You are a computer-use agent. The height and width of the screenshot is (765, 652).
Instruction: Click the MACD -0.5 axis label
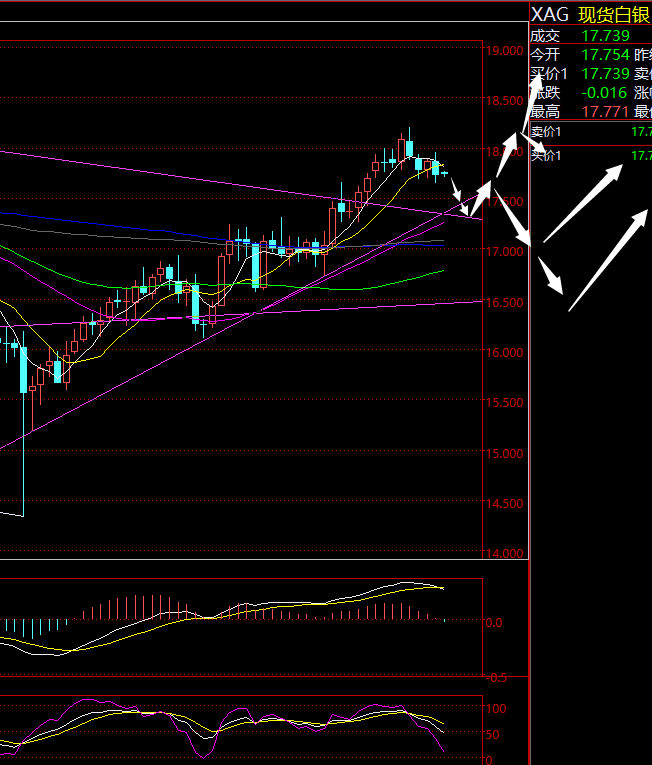coord(497,678)
